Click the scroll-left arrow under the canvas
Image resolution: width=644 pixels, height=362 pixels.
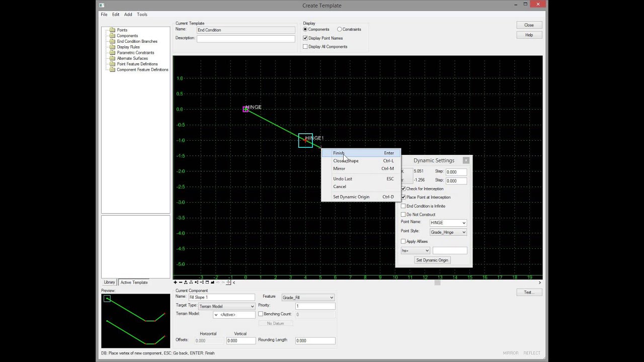(x=234, y=283)
